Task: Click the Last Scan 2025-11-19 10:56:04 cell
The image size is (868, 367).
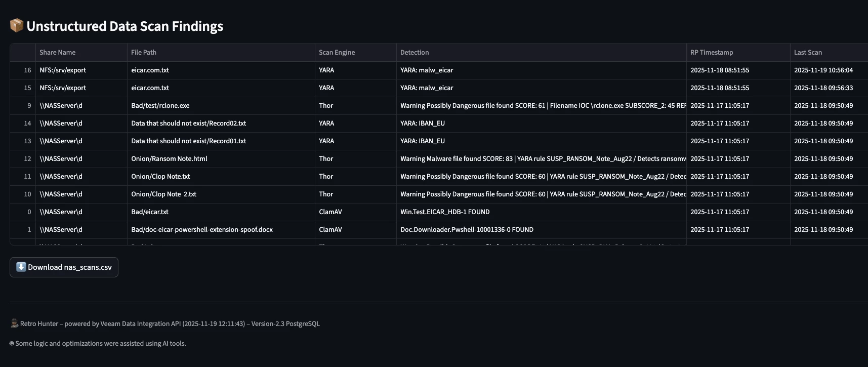Action: click(x=823, y=70)
